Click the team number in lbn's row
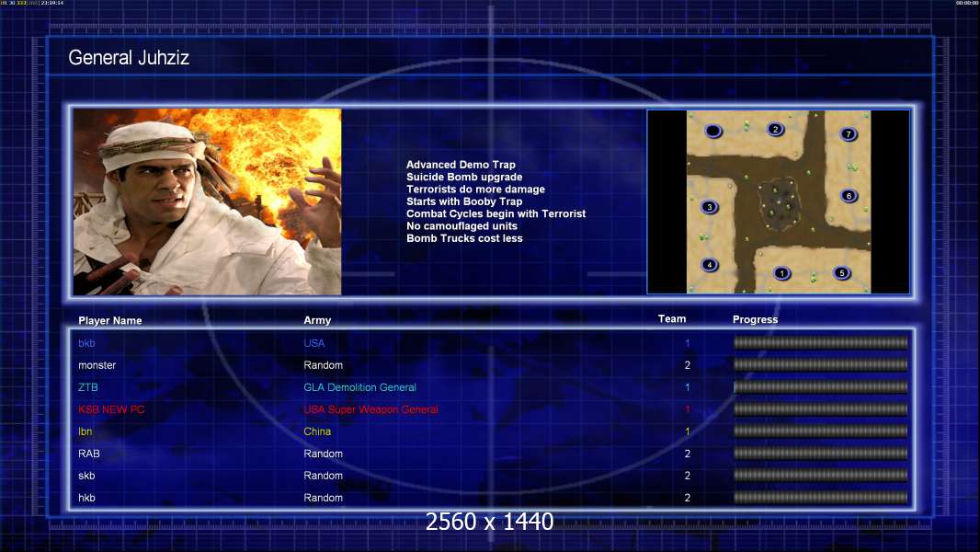 point(687,431)
